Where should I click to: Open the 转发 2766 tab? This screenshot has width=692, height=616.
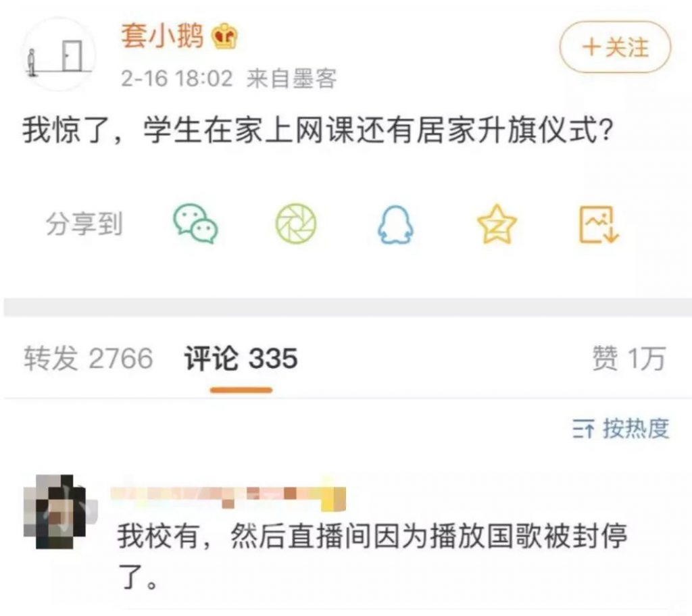(89, 358)
